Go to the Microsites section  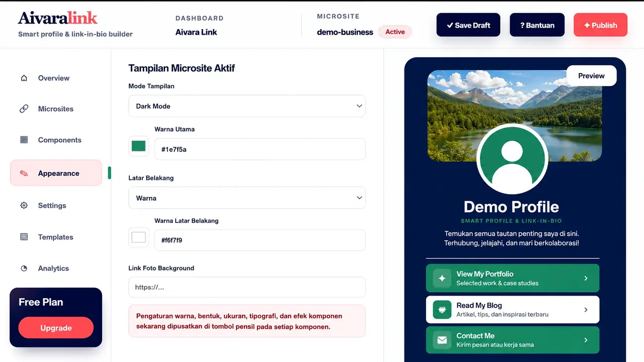click(x=56, y=109)
